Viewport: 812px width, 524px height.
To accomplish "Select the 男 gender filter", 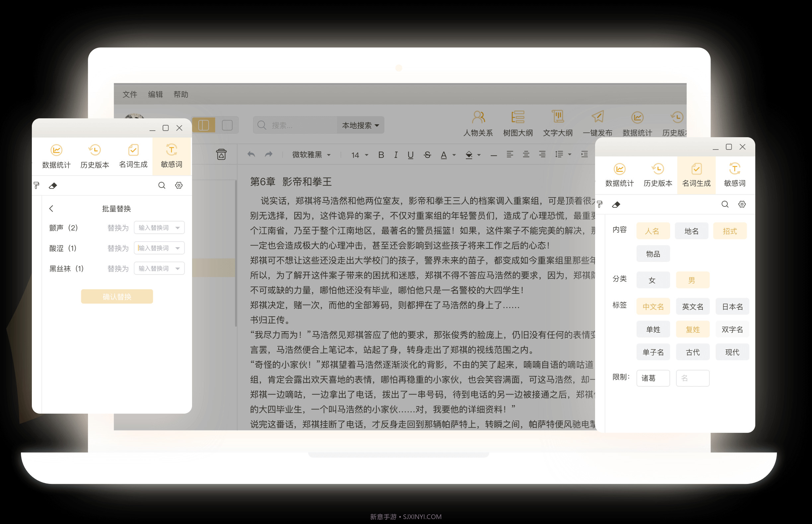I will pos(693,280).
